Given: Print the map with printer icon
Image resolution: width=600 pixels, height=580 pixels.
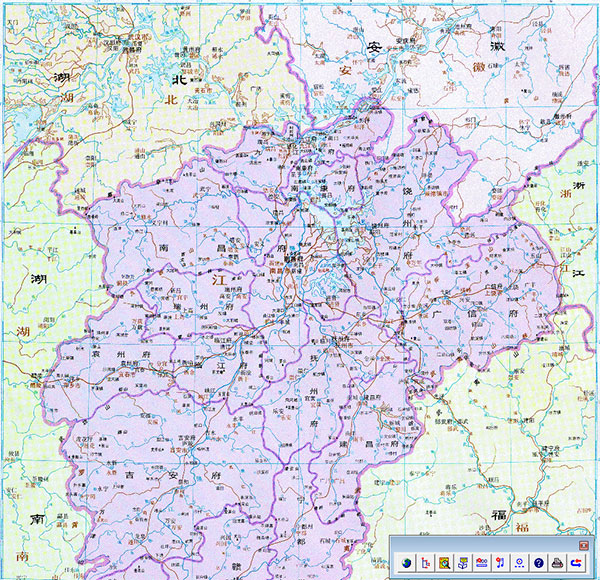Looking at the screenshot, I should tap(557, 562).
